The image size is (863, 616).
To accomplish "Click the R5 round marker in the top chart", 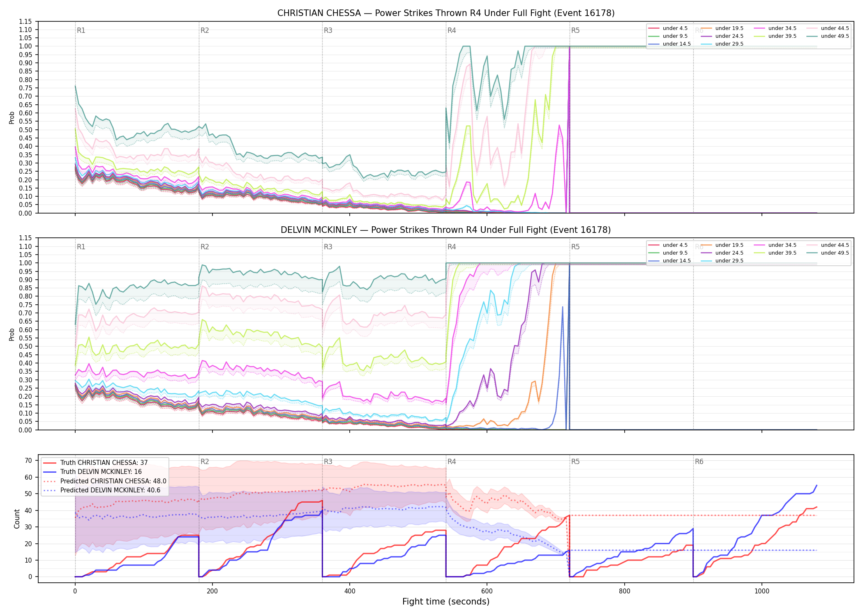I will point(575,31).
